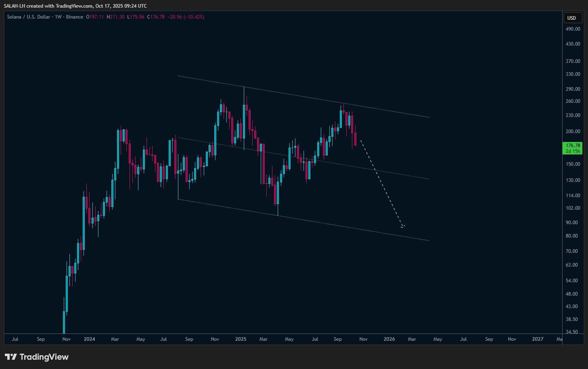This screenshot has height=369, width=588.
Task: Click the 80.00 price axis label
Action: tap(572, 236)
